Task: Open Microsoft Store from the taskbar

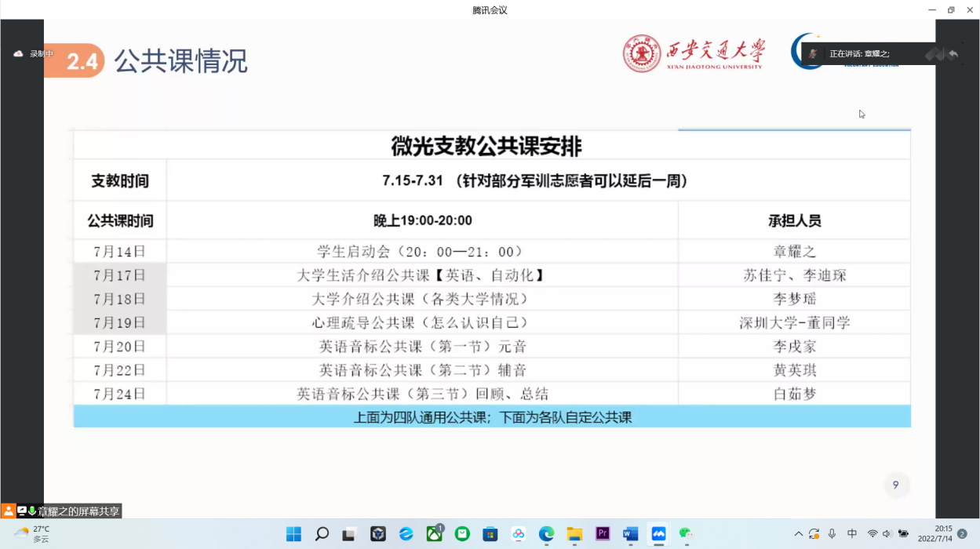Action: (x=490, y=534)
